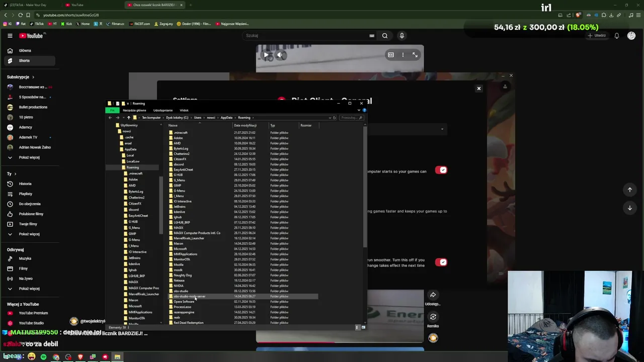
Task: Select LocalLow in navigation tree
Action: (x=133, y=161)
